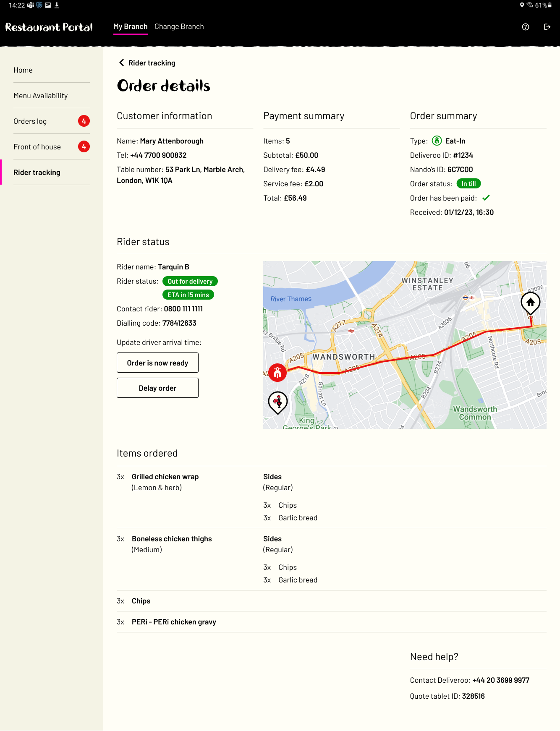Click Order is now ready button
560x731 pixels.
[x=157, y=363]
